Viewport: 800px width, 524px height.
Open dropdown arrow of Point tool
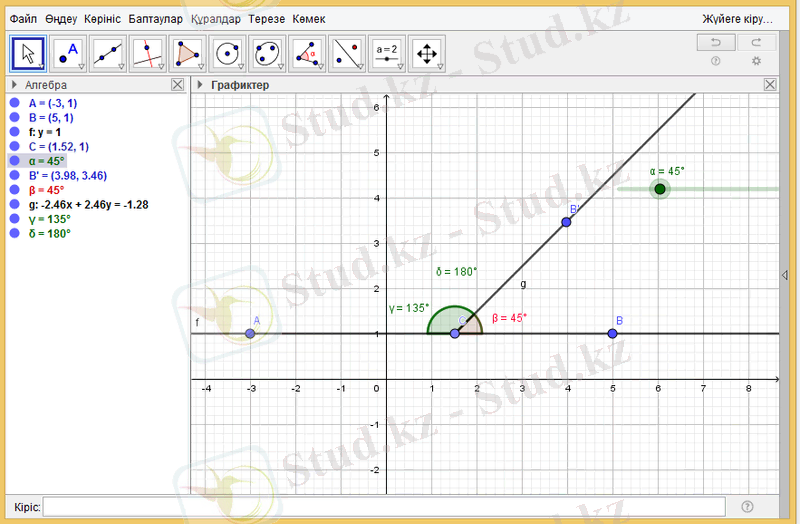82,67
